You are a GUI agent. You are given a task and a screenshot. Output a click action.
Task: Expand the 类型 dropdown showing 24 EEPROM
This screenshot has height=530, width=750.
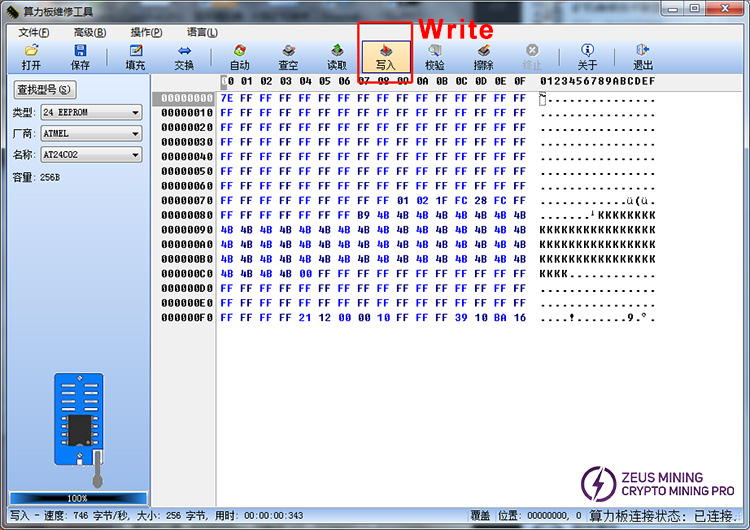91,112
